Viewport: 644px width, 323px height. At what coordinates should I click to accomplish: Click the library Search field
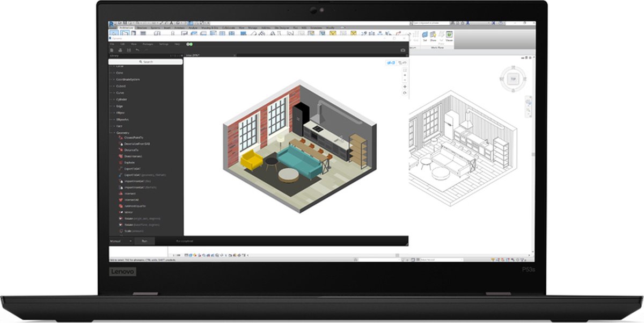[x=146, y=62]
